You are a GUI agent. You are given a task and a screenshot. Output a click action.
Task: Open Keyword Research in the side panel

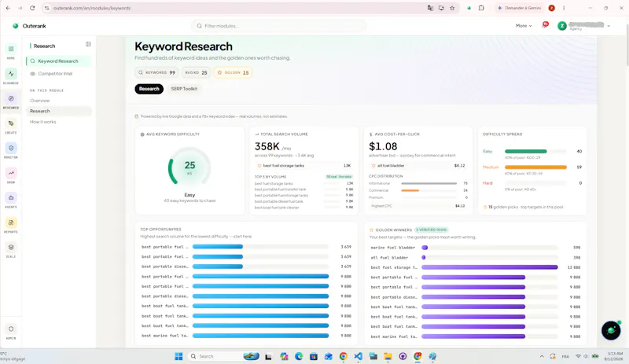[58, 61]
